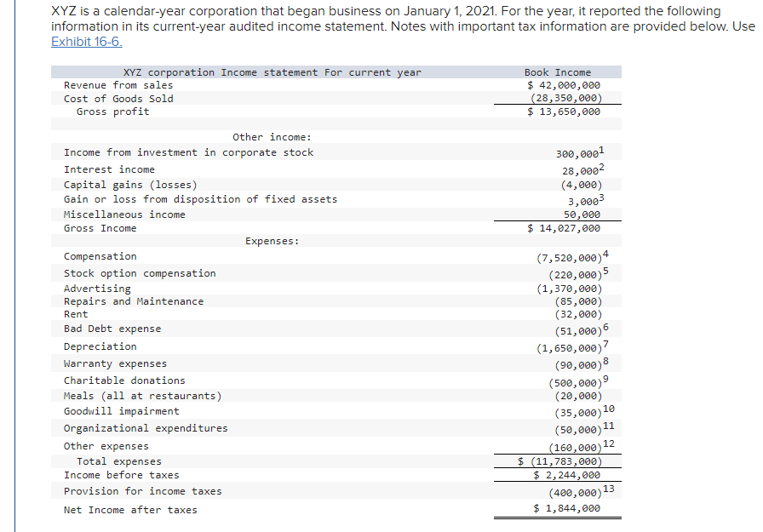Select the $ (11,783,000) total expenses value
The height and width of the screenshot is (532, 763).
coord(560,461)
